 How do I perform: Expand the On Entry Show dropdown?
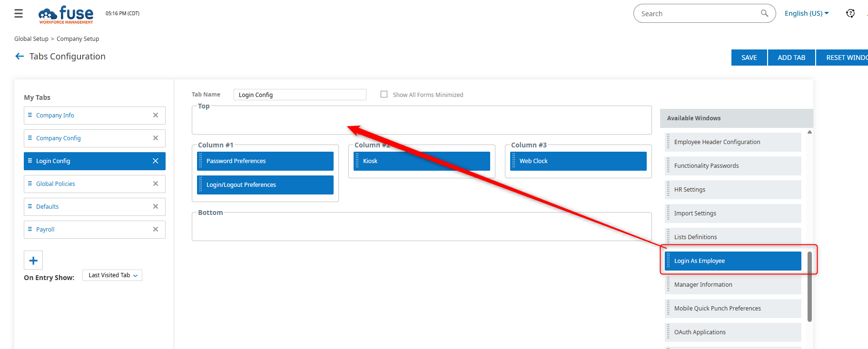click(112, 275)
